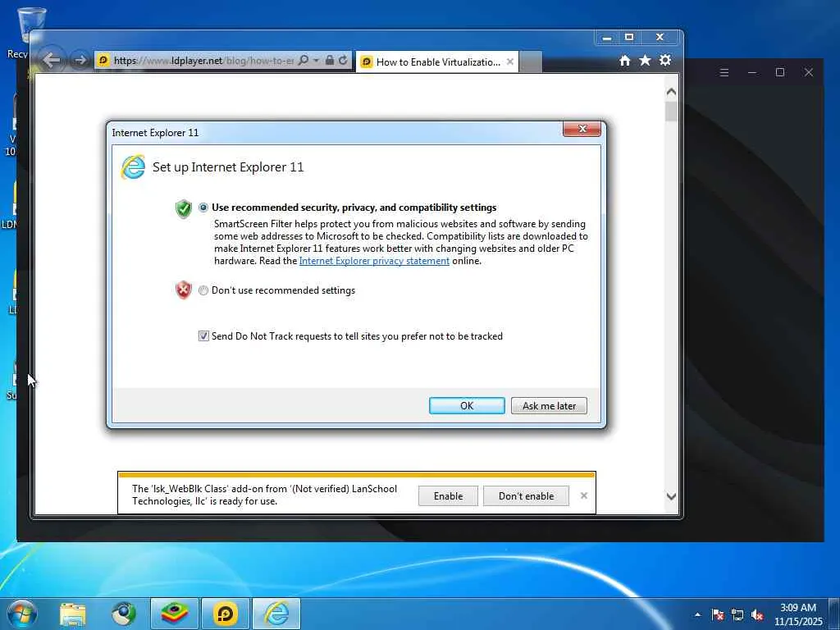This screenshot has height=630, width=840.
Task: Click the Action Center flag tray icon
Action: 718,614
